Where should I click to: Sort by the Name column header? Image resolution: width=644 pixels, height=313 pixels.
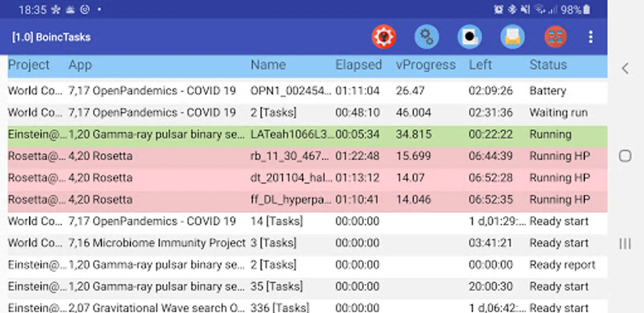[268, 65]
